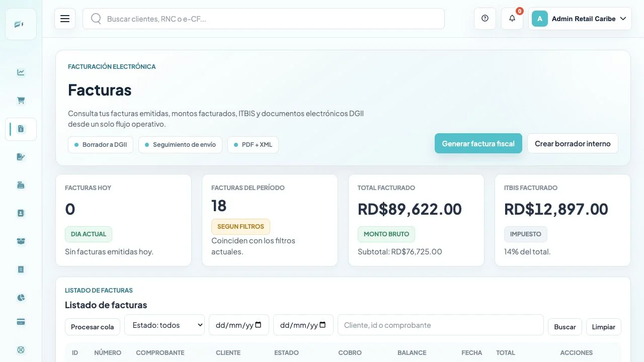
Task: Click 'Generar factura fiscal' button
Action: pyautogui.click(x=478, y=143)
